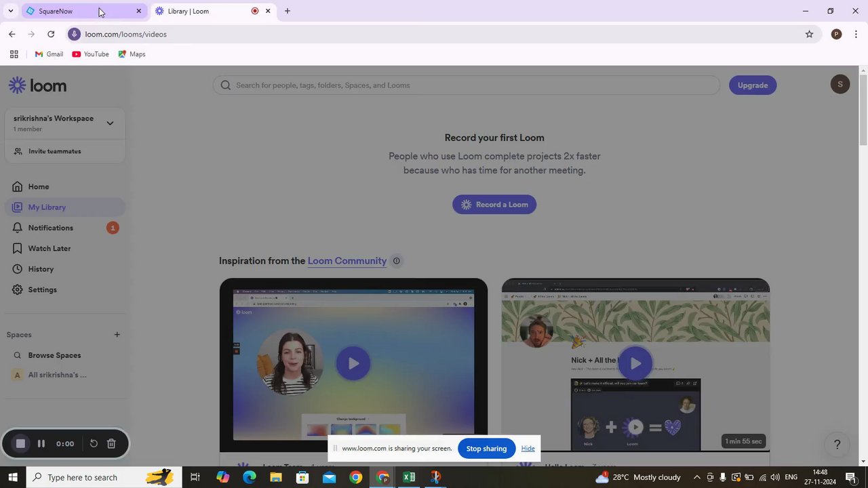Close the Library | Loom tab
The width and height of the screenshot is (868, 488).
pyautogui.click(x=268, y=11)
